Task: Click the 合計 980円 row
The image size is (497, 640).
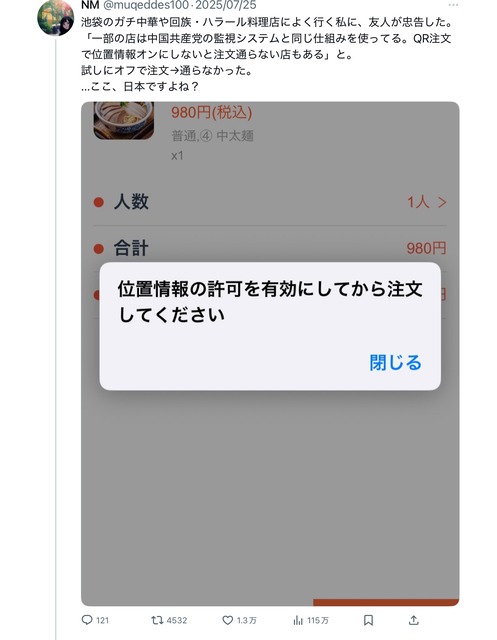Action: coord(270,248)
